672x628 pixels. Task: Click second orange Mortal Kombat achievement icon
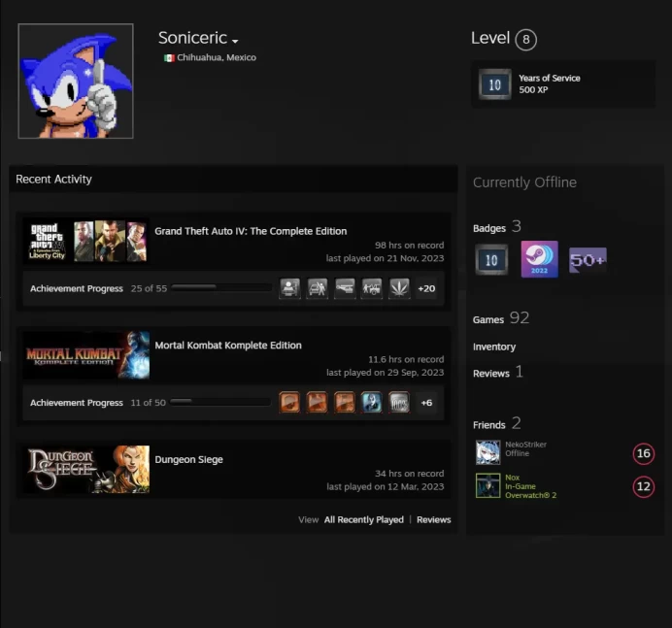[318, 403]
